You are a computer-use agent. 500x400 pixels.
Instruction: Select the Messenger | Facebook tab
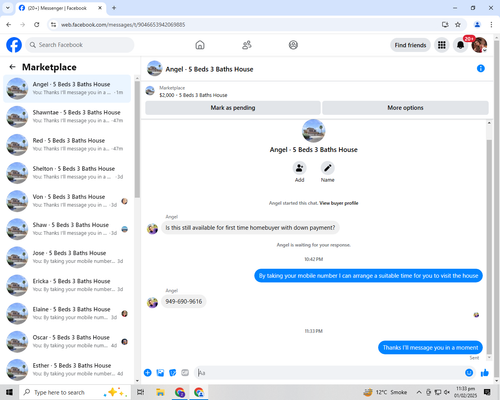tap(61, 8)
